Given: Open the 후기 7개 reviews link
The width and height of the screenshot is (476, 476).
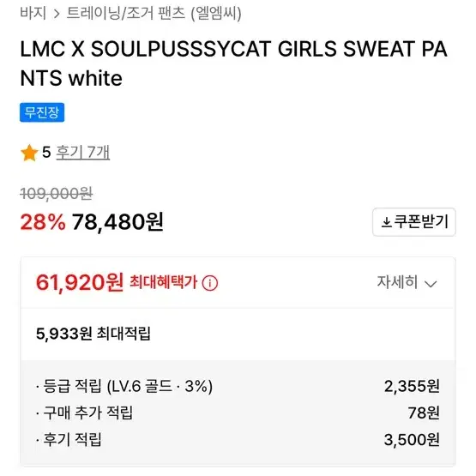Looking at the screenshot, I should click(83, 153).
